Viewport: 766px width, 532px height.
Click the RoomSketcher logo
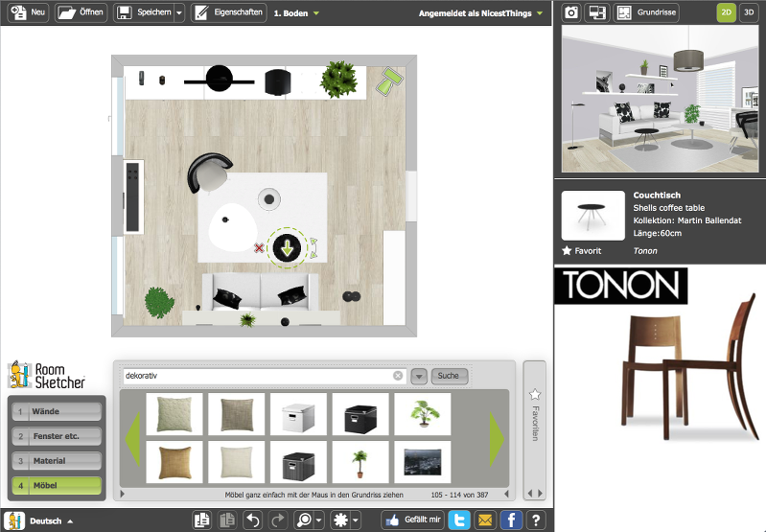coord(46,375)
